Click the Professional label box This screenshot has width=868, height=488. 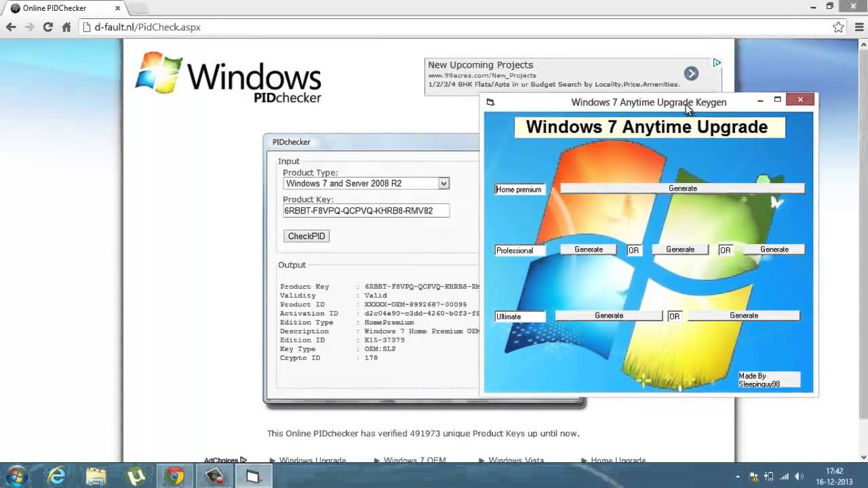[x=520, y=251]
